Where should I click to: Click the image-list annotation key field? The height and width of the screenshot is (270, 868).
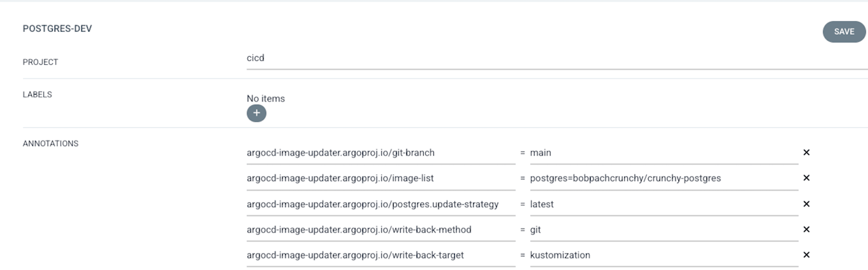click(381, 179)
